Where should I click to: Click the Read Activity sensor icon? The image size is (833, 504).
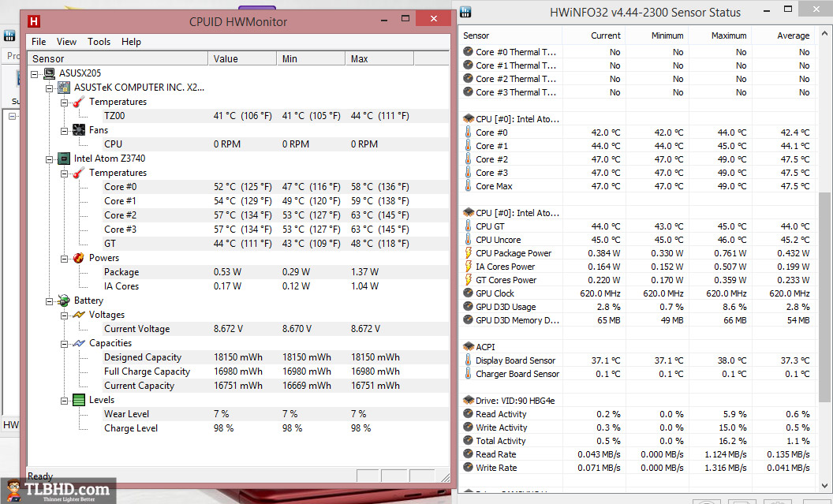pos(468,413)
